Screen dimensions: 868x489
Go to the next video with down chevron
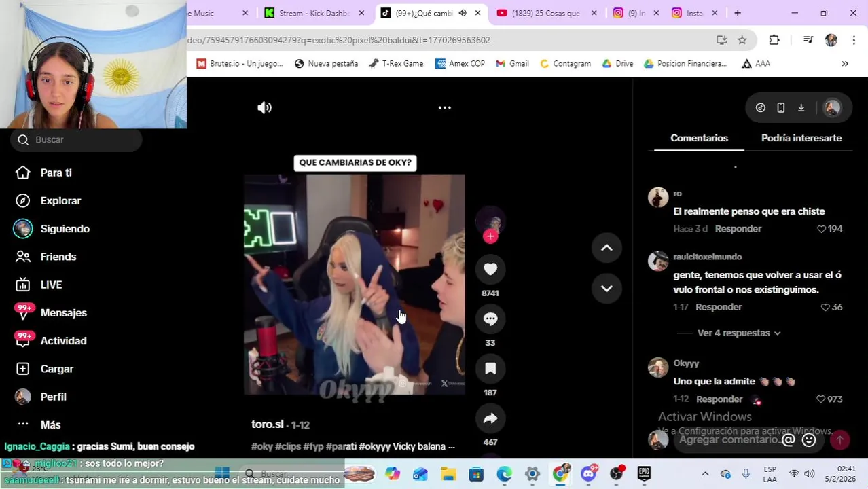point(607,289)
